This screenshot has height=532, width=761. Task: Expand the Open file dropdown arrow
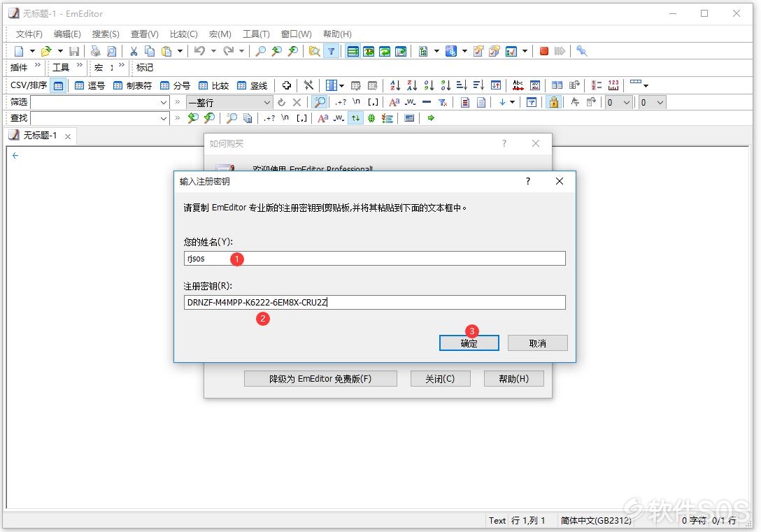point(60,51)
